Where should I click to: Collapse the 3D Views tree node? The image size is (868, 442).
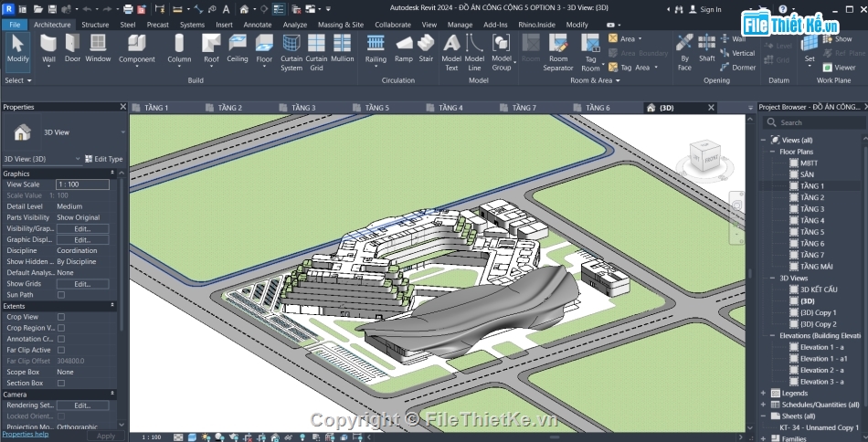coord(772,279)
